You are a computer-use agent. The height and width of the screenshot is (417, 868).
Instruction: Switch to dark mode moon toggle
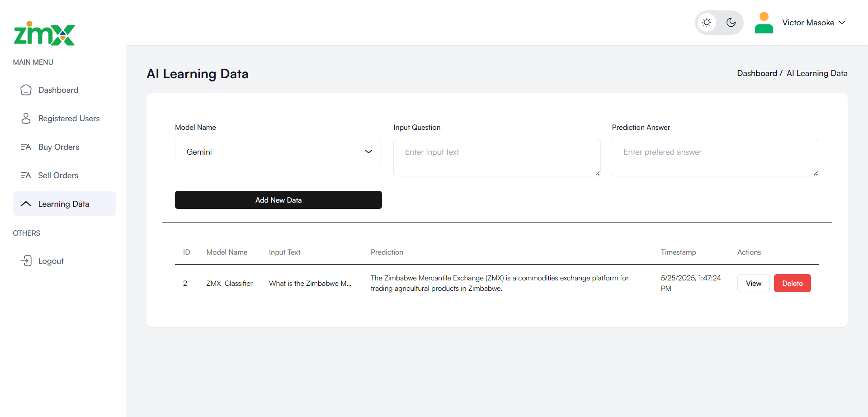(731, 23)
